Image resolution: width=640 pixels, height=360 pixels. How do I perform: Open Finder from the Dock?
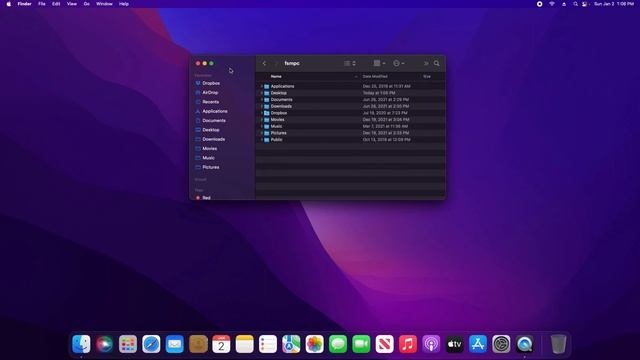(81, 344)
